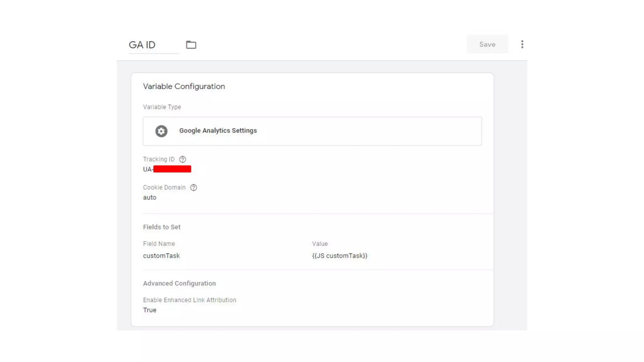
Task: Click the Tracking ID label
Action: click(158, 159)
